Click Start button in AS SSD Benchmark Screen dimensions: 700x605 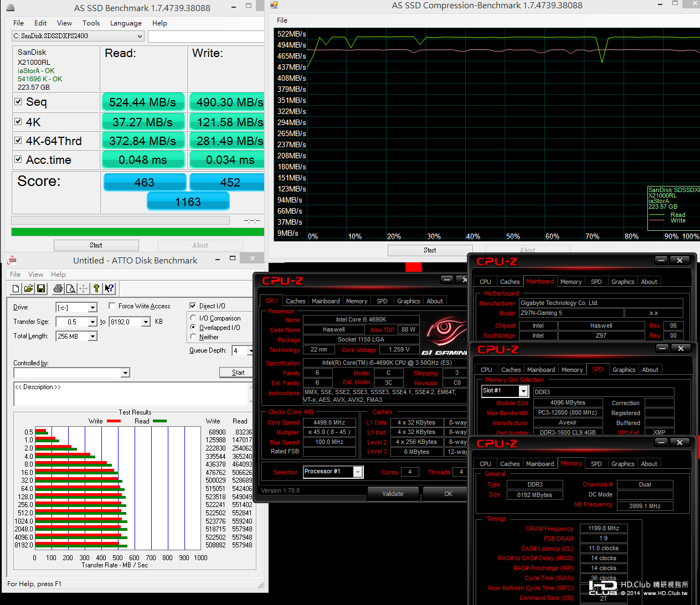(96, 245)
